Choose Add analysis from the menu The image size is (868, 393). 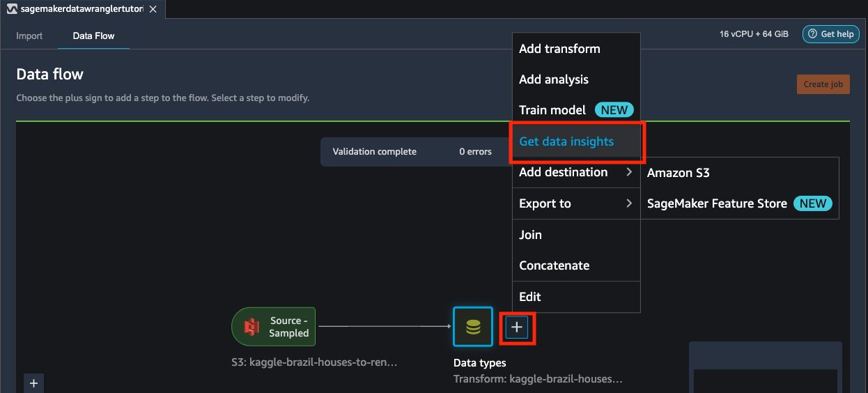576,79
